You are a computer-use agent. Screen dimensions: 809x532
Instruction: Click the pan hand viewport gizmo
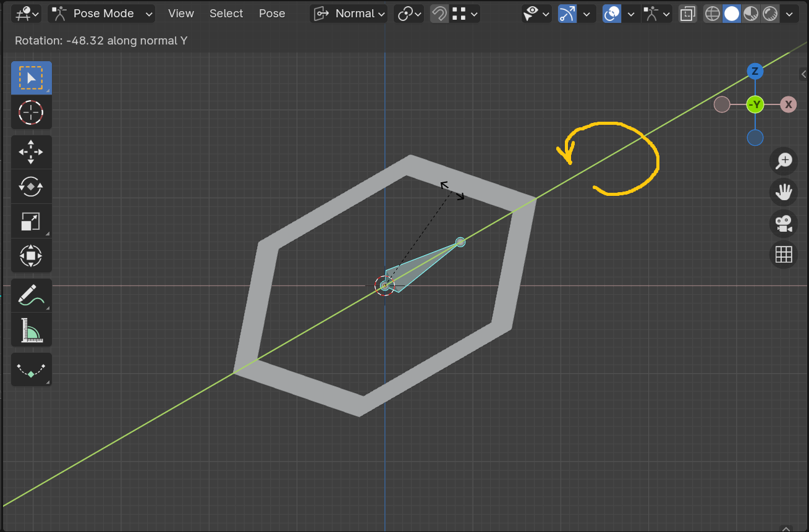[x=784, y=192]
